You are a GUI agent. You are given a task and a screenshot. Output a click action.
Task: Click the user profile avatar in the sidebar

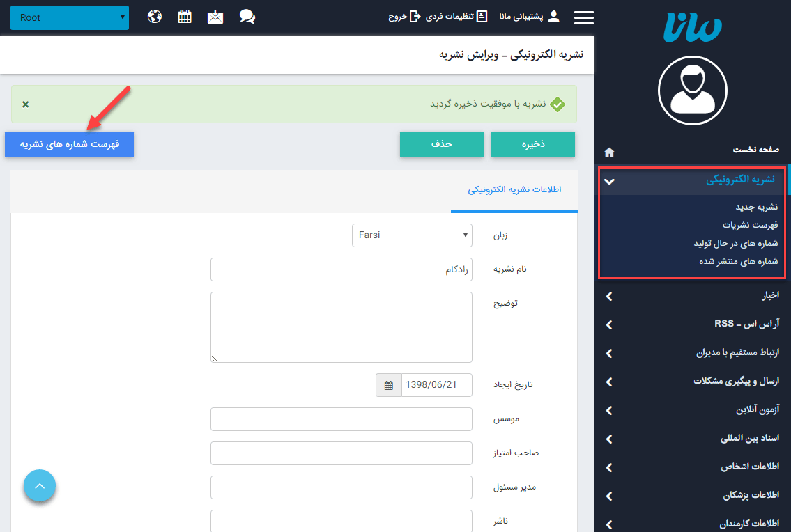[x=692, y=91]
